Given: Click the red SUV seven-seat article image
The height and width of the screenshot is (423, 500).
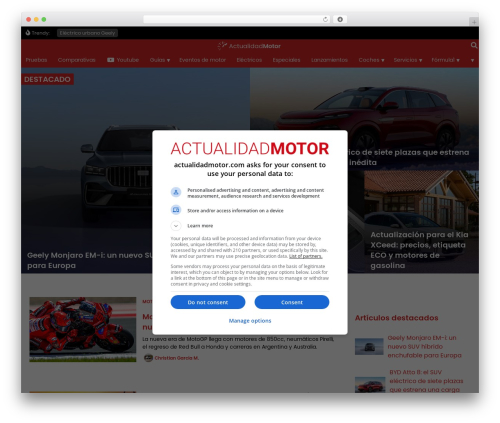Looking at the screenshot, I should [x=364, y=119].
